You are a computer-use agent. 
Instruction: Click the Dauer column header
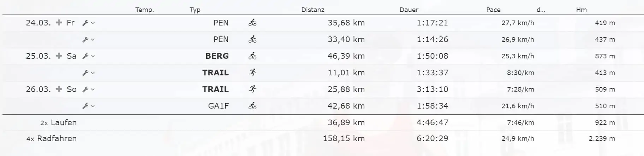coord(409,10)
